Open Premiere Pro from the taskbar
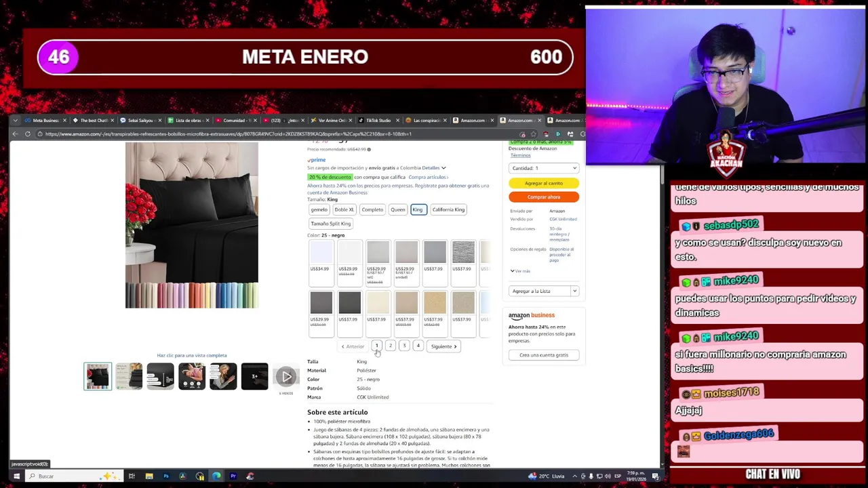This screenshot has width=868, height=488. click(233, 476)
